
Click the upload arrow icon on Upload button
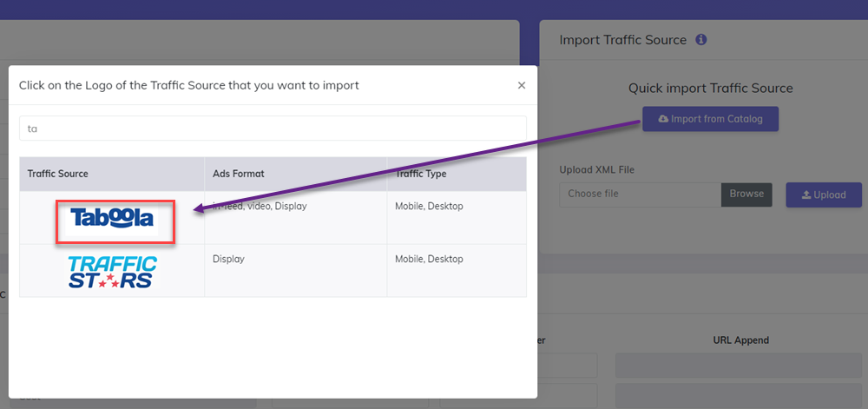pos(805,195)
